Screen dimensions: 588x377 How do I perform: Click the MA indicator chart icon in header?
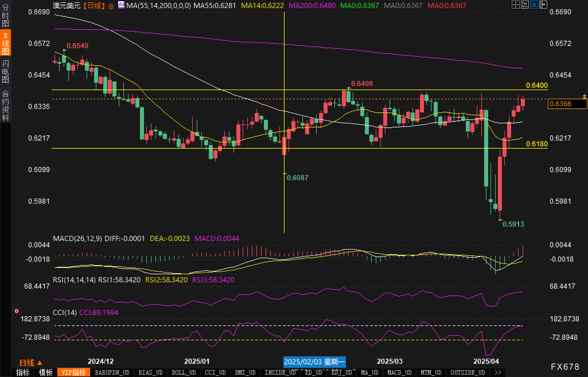pos(121,5)
